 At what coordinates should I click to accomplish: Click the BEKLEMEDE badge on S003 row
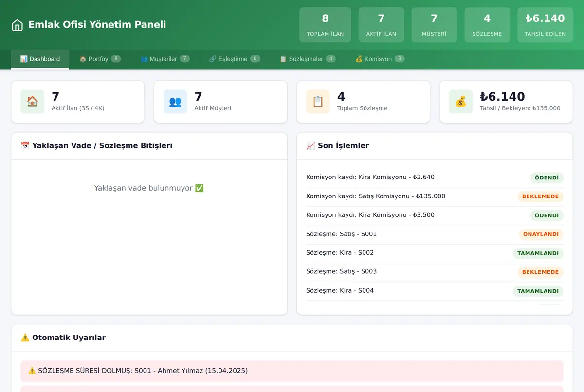coord(540,272)
